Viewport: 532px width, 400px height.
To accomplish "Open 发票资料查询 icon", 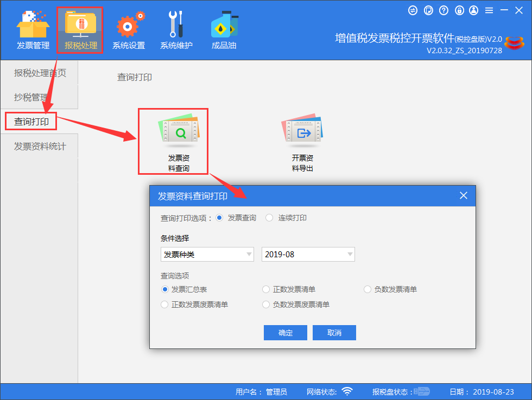I will click(179, 143).
